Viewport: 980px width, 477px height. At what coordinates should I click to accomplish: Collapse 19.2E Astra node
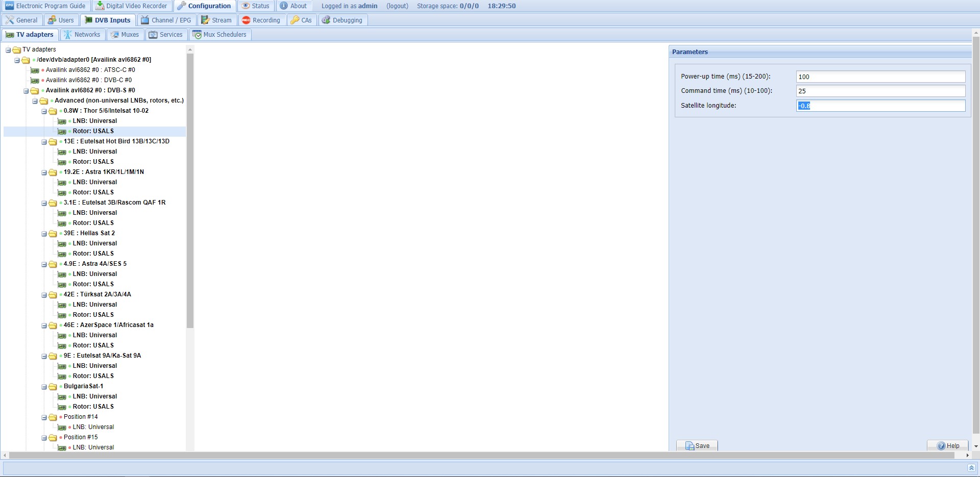pos(44,172)
